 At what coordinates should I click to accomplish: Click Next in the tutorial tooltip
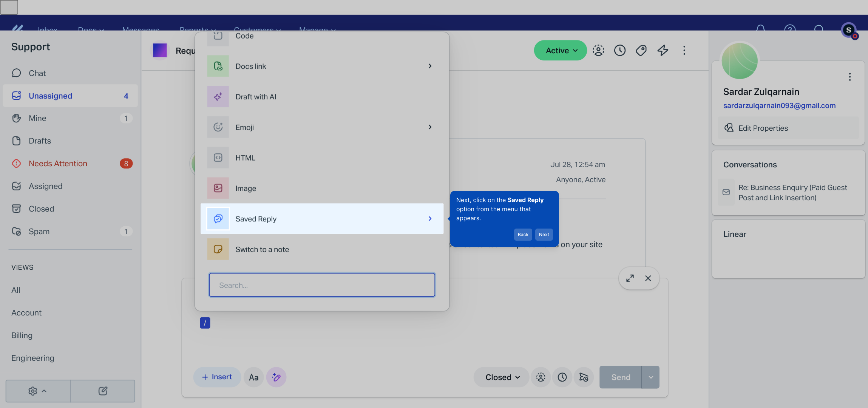(544, 235)
